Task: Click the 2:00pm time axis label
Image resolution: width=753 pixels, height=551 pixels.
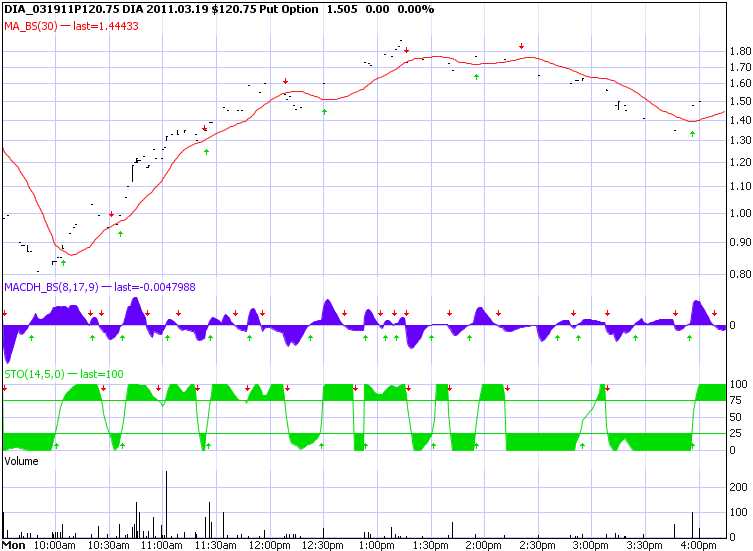Action: coord(482,545)
